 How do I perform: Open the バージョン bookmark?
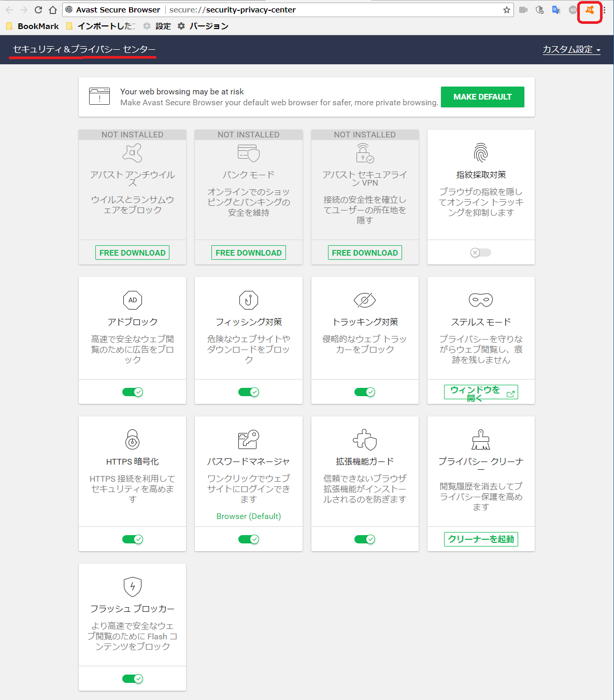(203, 26)
